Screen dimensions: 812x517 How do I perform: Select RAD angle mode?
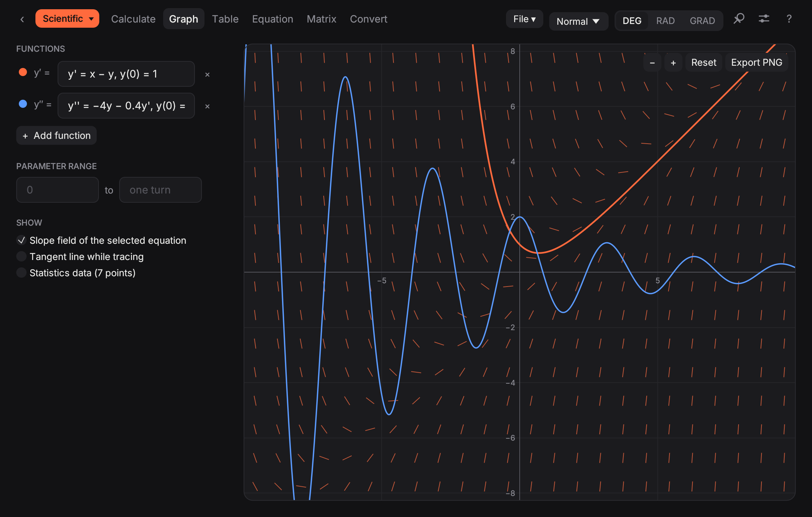[x=665, y=21]
